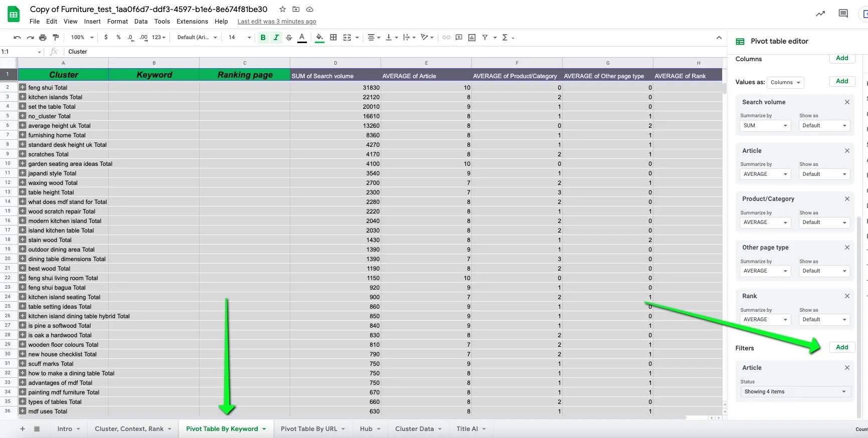The height and width of the screenshot is (438, 868).
Task: Add a Filters field
Action: [x=842, y=347]
